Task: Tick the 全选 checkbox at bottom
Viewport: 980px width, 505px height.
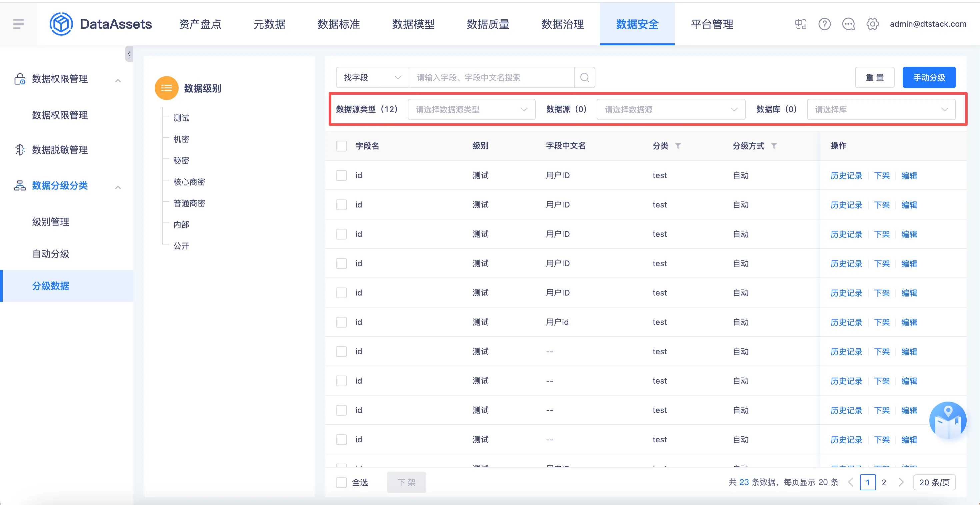Action: [341, 483]
